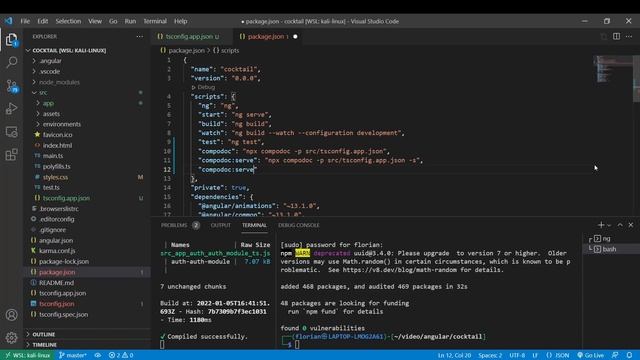The height and width of the screenshot is (360, 640).
Task: Maximize the terminal panel size
Action: [620, 225]
